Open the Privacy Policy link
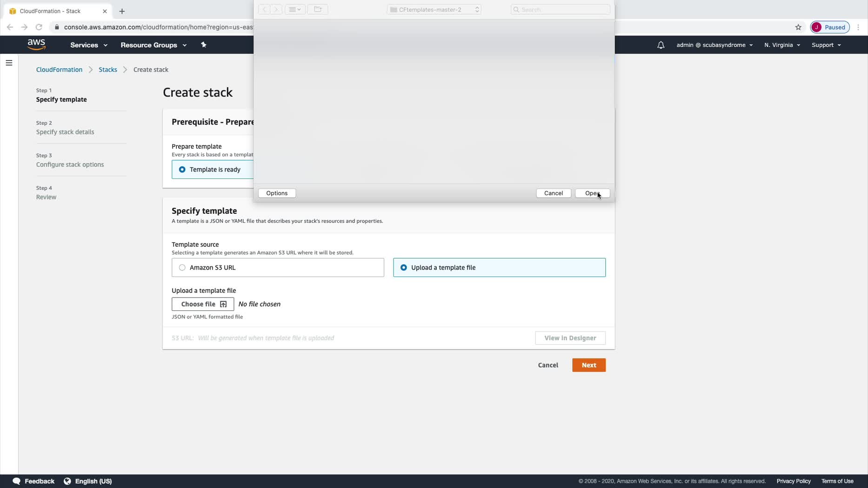 [794, 481]
